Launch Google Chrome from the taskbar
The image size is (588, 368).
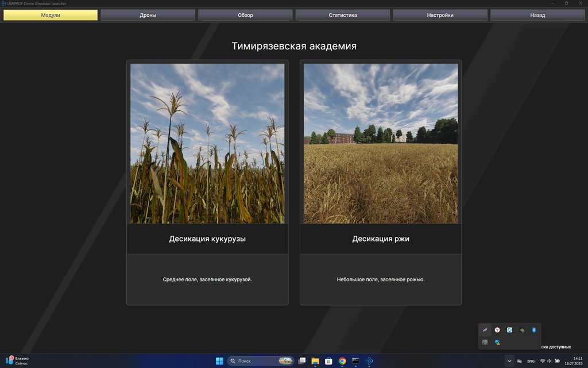tap(342, 361)
